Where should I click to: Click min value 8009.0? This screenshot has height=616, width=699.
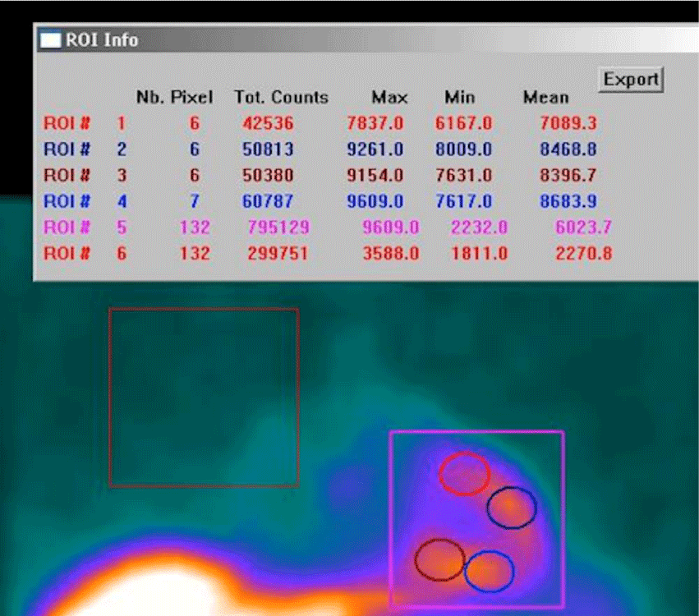click(x=463, y=149)
